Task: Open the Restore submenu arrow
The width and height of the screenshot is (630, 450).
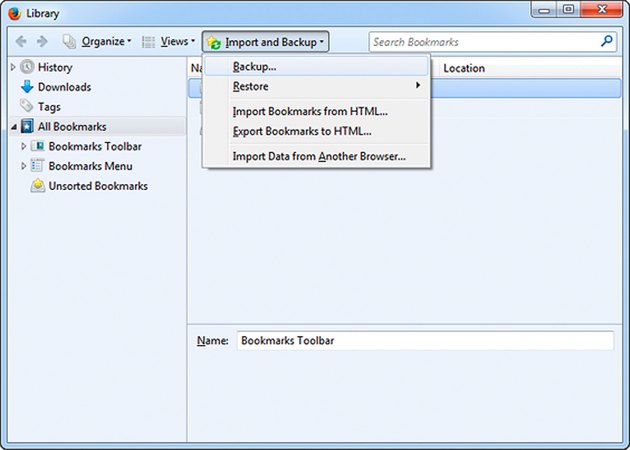Action: click(x=418, y=85)
